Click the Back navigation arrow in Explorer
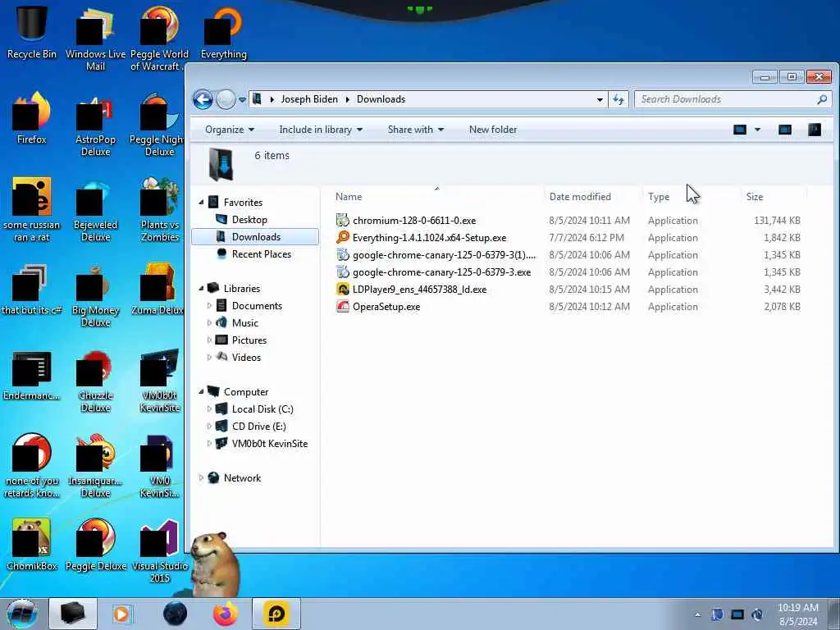This screenshot has width=840, height=630. 203,99
